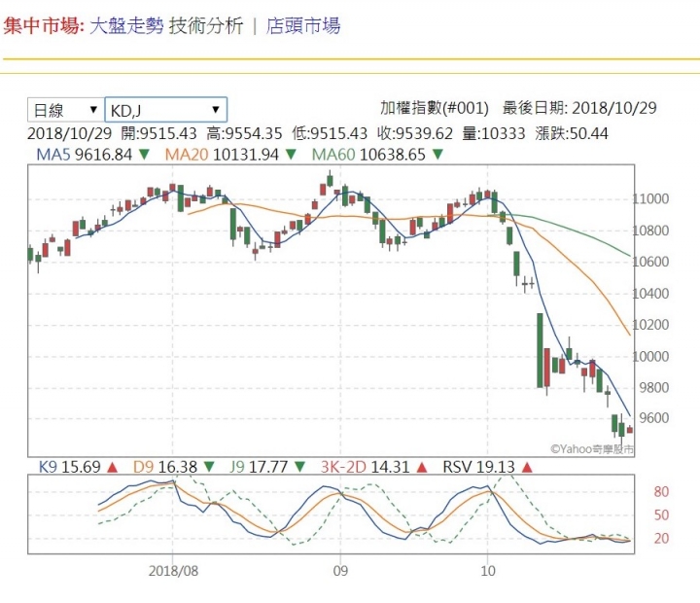Open the 日線 period dropdown
This screenshot has width=700, height=603.
pyautogui.click(x=65, y=110)
